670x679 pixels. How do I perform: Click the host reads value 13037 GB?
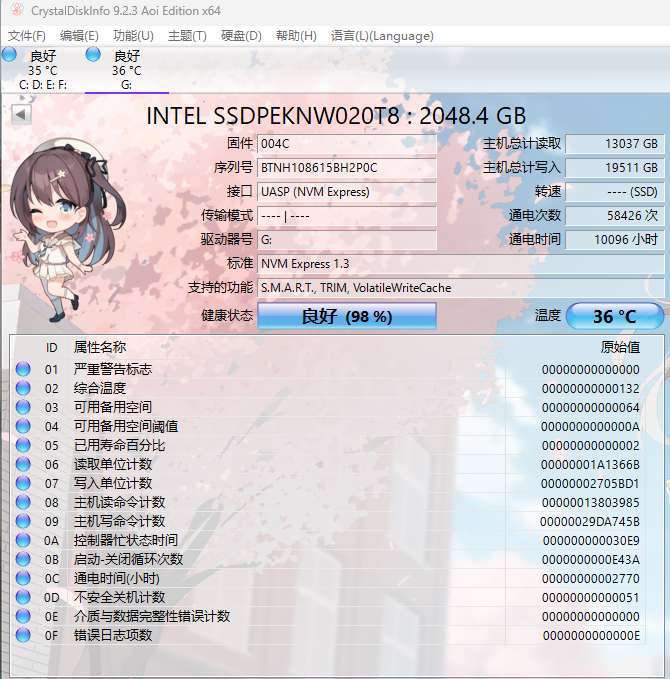click(x=615, y=144)
